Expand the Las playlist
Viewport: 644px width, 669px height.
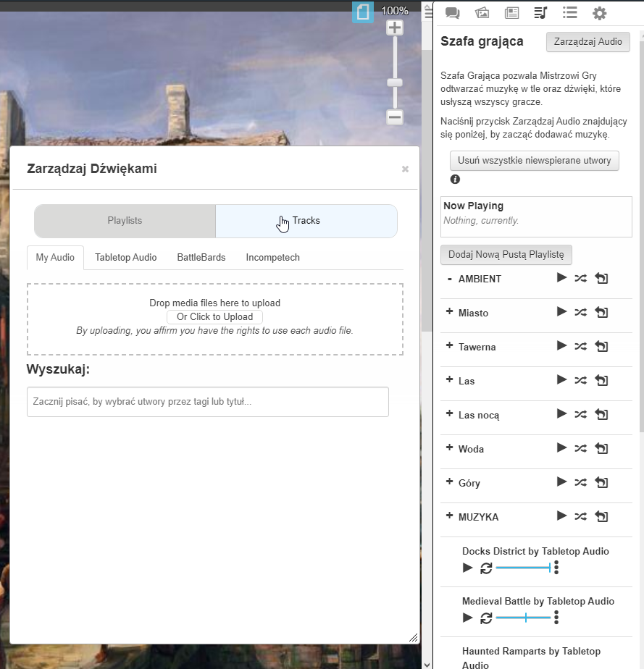point(449,379)
